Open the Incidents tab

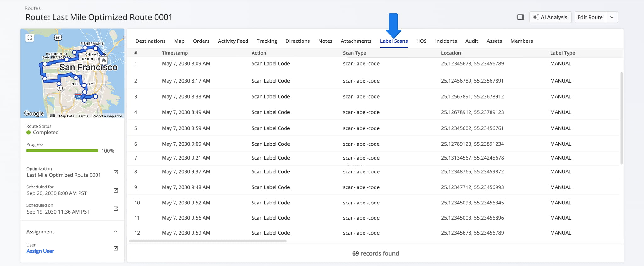[x=446, y=41]
